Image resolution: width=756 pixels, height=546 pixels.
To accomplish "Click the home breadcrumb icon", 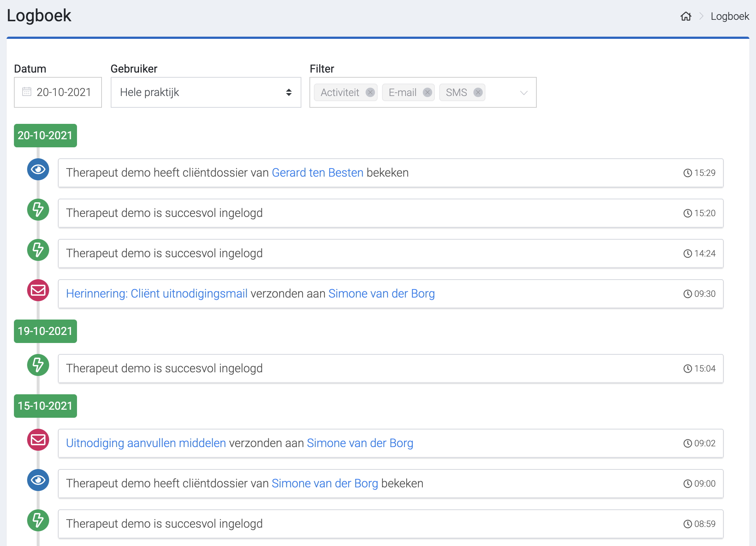I will click(x=686, y=16).
